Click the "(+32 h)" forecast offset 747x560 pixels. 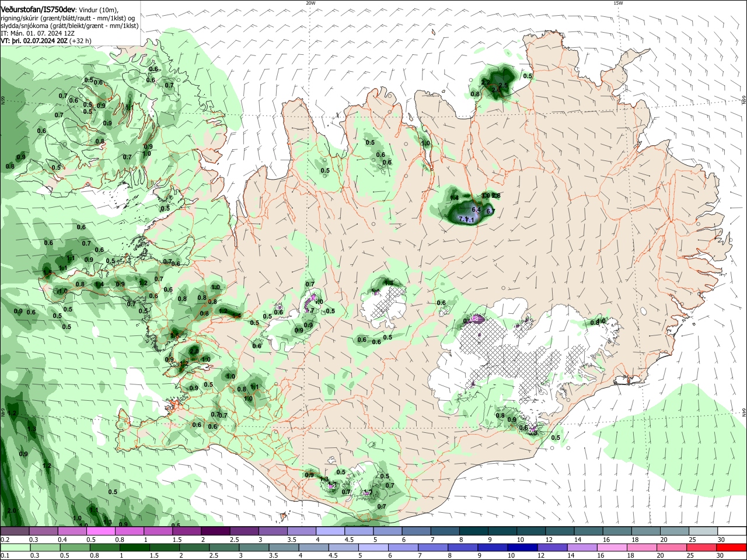[x=80, y=41]
